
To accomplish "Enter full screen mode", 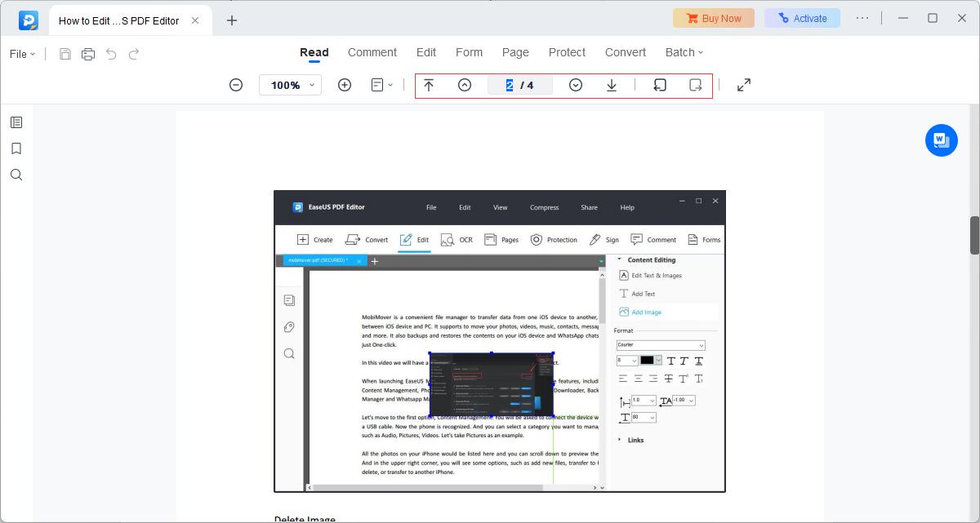I will [744, 85].
